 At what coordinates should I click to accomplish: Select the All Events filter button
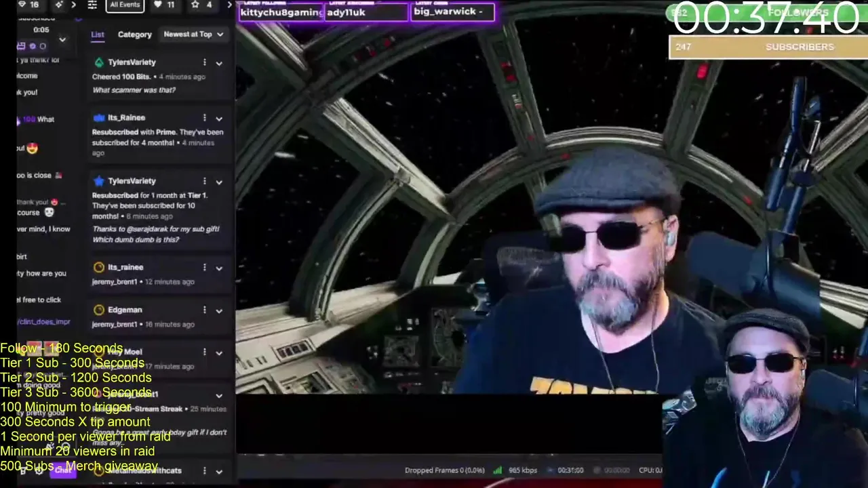(x=125, y=5)
